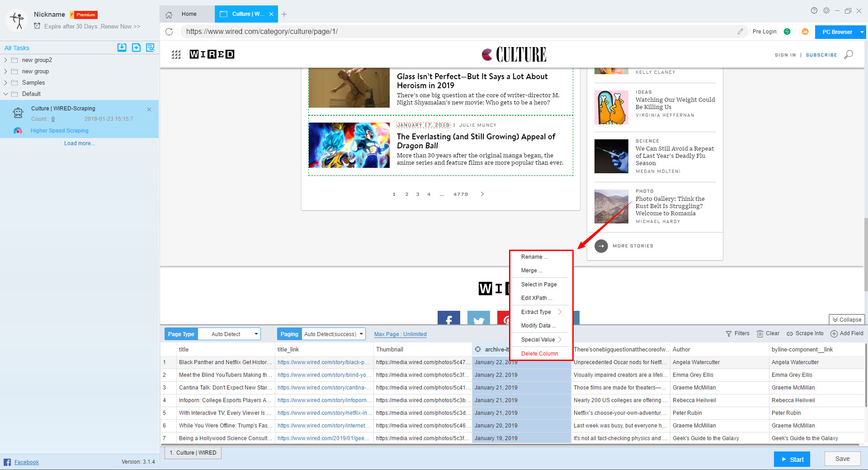868x470 pixels.
Task: Open the Page Type Auto Detect dropdown
Action: (229, 334)
